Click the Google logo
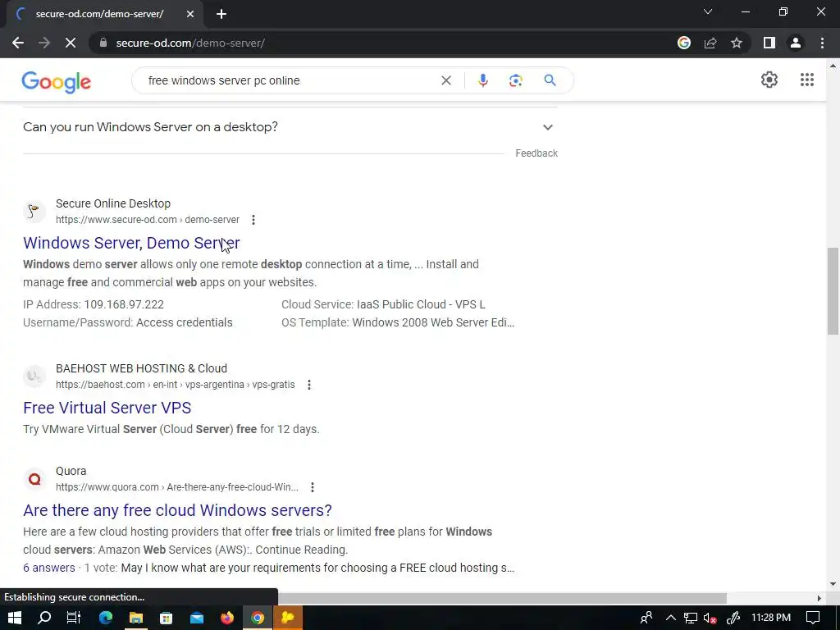 point(57,81)
